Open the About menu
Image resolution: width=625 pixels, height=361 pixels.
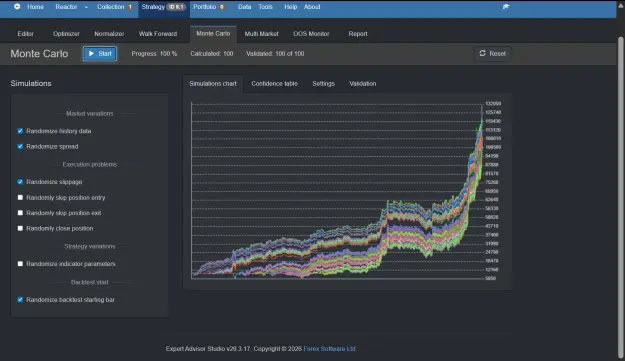(312, 7)
